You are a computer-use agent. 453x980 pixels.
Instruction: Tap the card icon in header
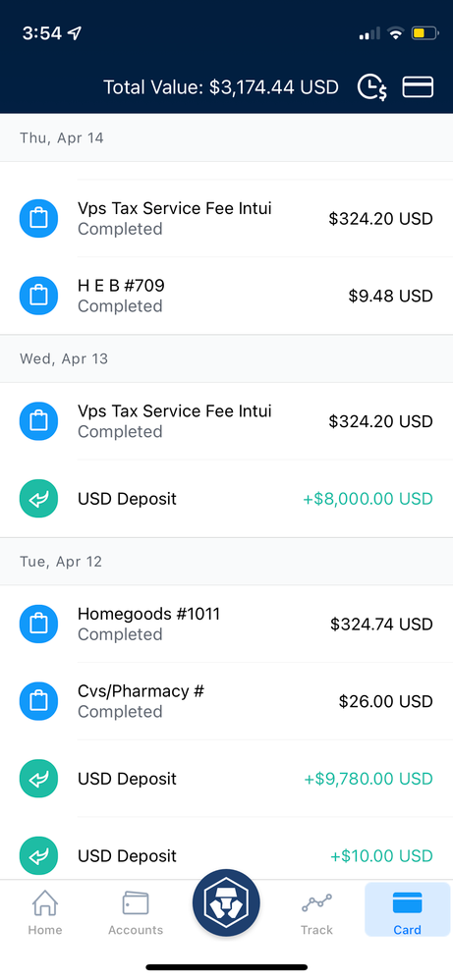418,86
